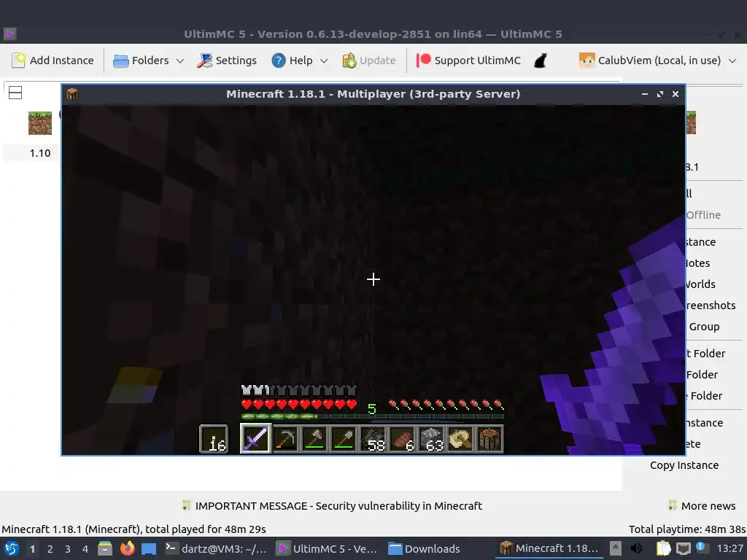The image size is (747, 560).
Task: Click the offhand torch slot showing 16
Action: [214, 438]
